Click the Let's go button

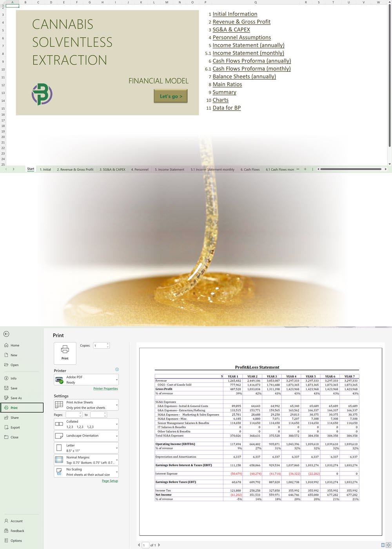(171, 96)
